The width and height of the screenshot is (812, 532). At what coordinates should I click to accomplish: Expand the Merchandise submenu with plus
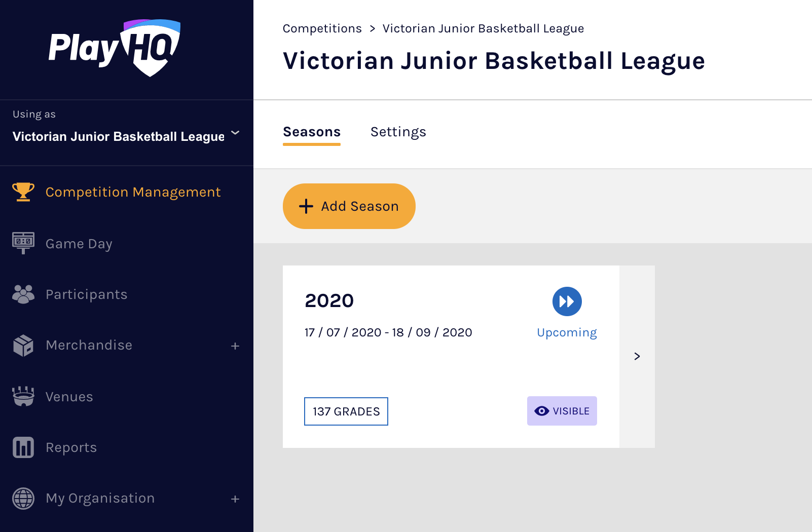(x=235, y=346)
